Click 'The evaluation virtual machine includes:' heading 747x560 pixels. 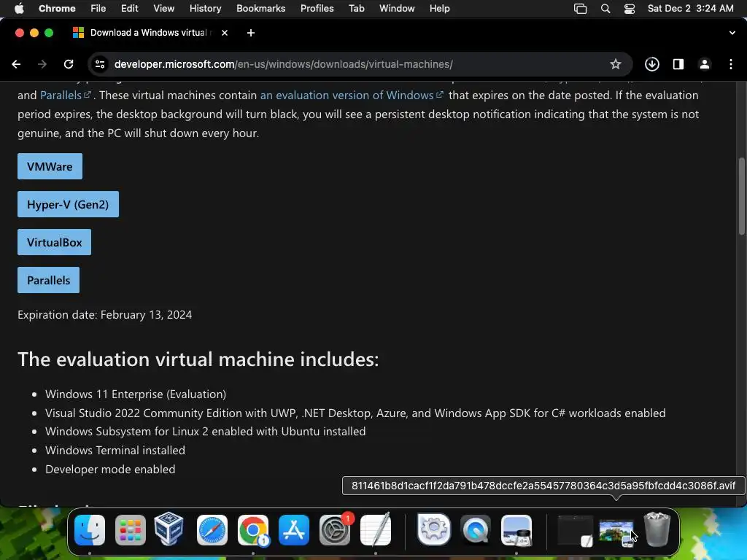click(x=198, y=359)
